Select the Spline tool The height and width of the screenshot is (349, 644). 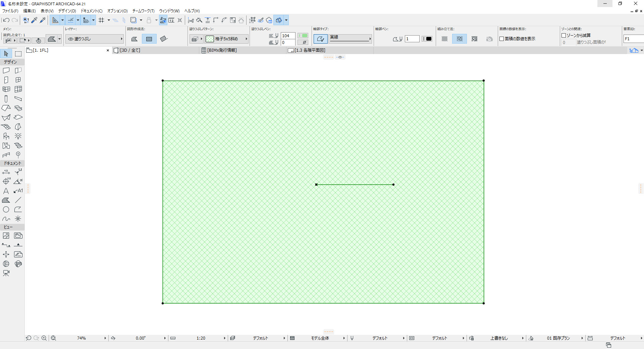click(x=6, y=219)
